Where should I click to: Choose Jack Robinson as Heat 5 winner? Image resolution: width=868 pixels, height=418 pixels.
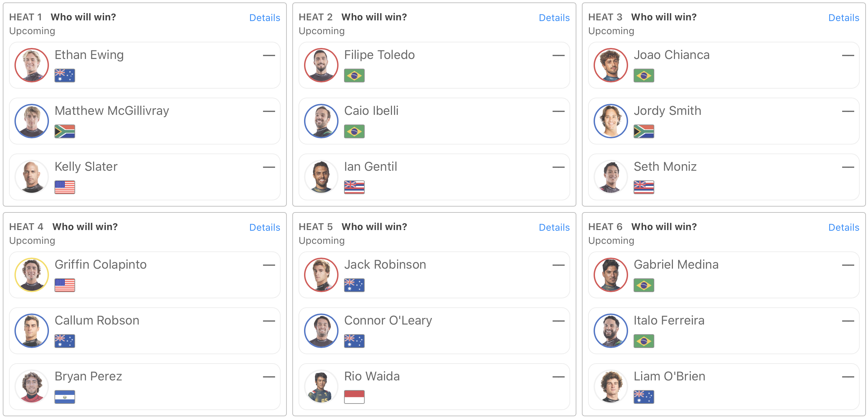[434, 275]
